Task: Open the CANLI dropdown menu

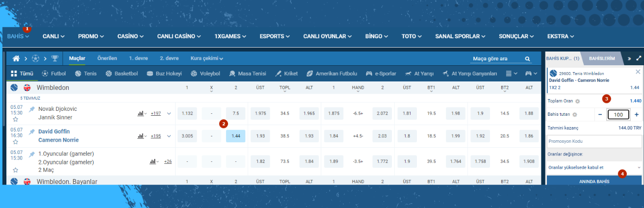Action: 53,36
